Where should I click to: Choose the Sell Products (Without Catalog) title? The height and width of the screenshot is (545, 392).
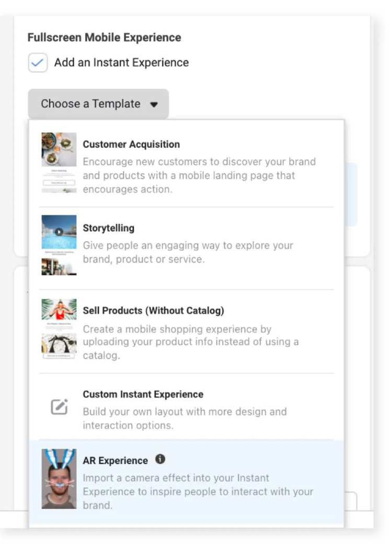pos(153,311)
